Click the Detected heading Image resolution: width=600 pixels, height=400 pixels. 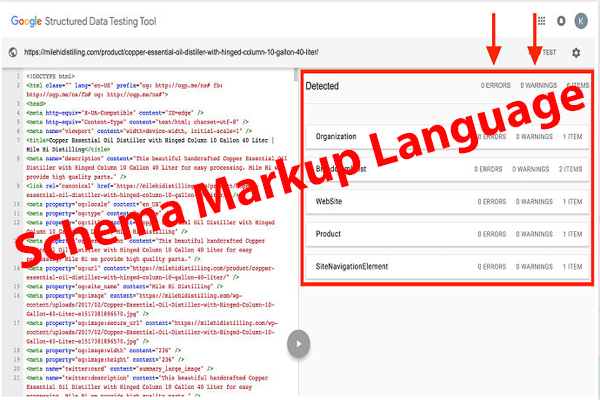(x=322, y=86)
